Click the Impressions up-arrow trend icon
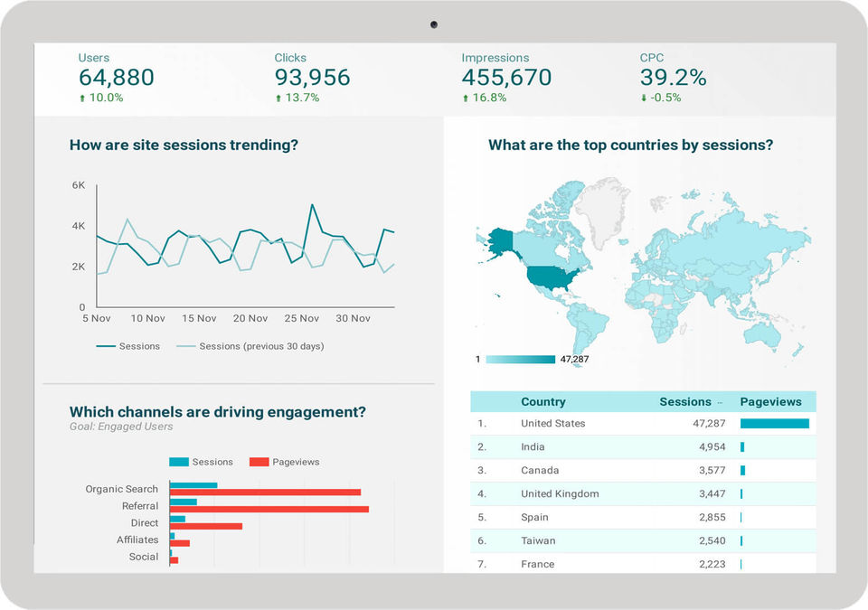 (466, 98)
